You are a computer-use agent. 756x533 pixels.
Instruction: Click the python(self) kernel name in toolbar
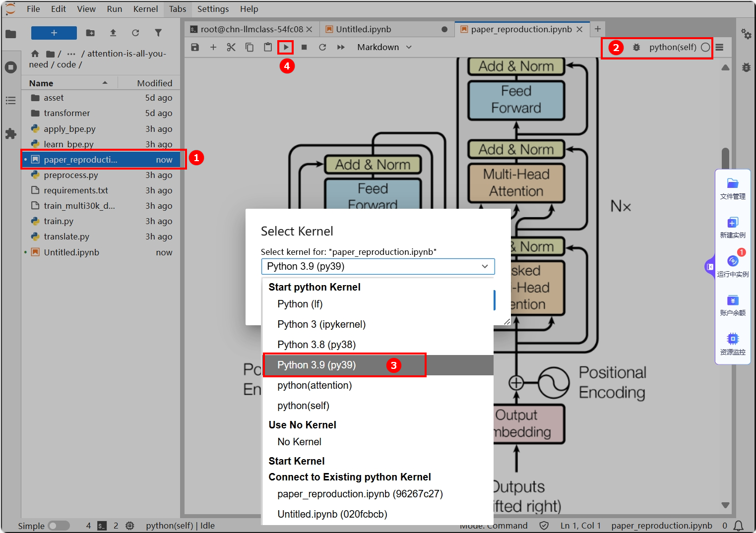[673, 47]
